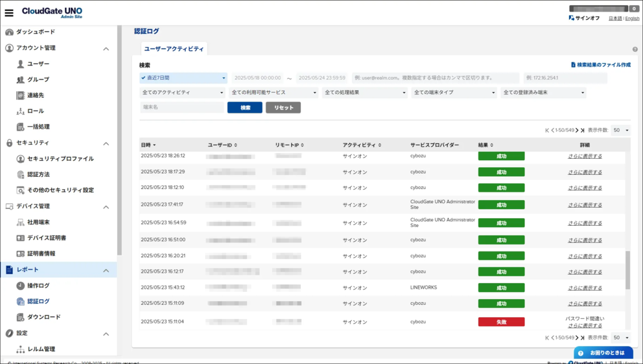Go to the last page in the top pager
The width and height of the screenshot is (643, 364).
coord(583,131)
